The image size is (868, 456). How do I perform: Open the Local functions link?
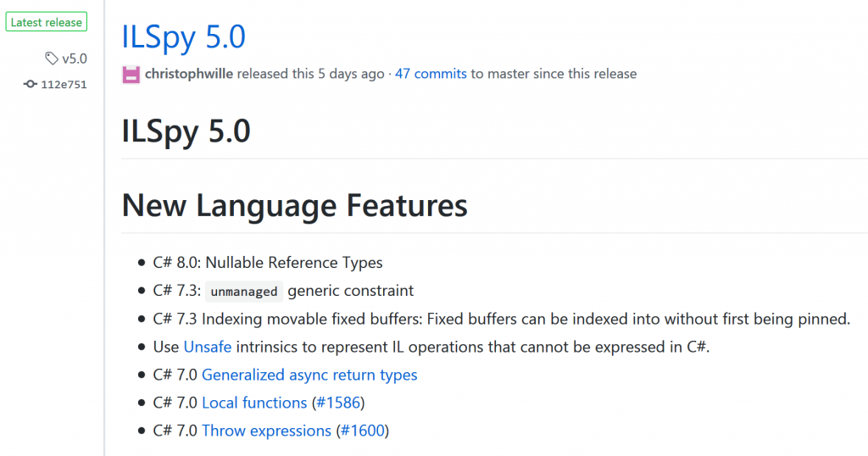(x=254, y=403)
